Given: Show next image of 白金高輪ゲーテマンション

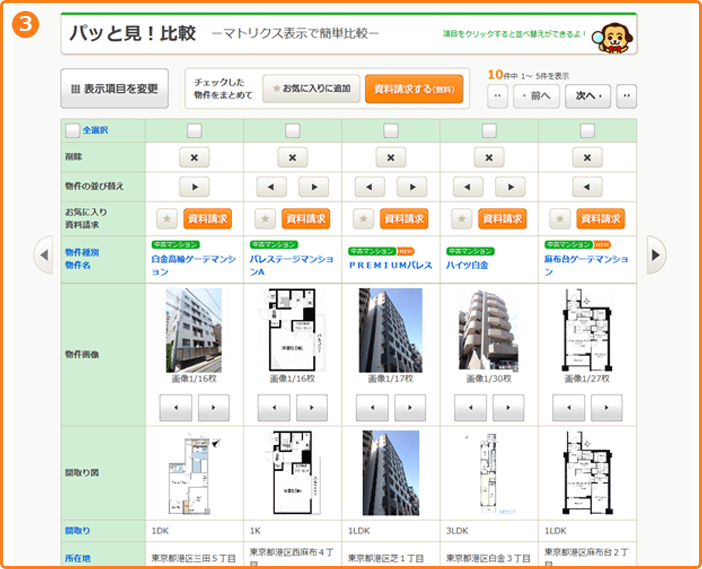Looking at the screenshot, I should click(x=214, y=407).
